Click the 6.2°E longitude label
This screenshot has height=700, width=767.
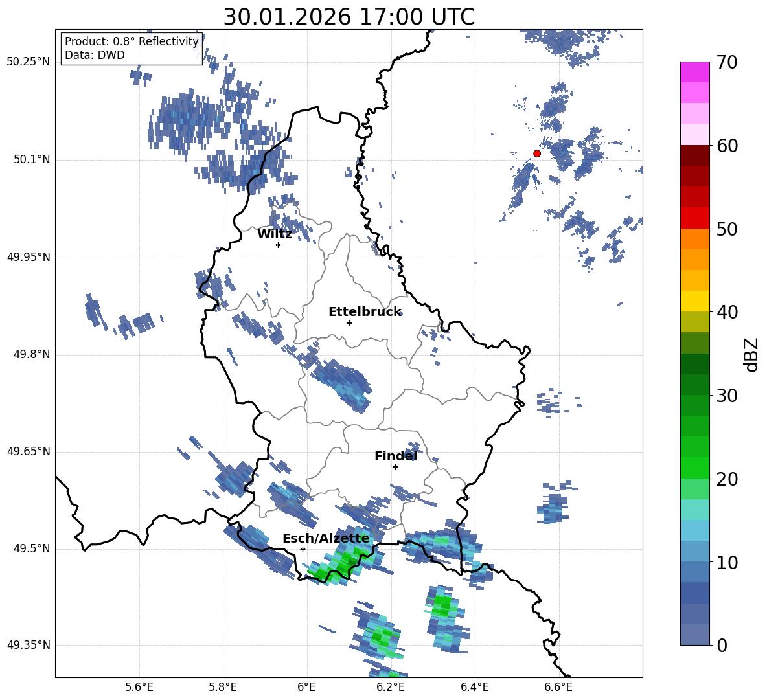(391, 687)
